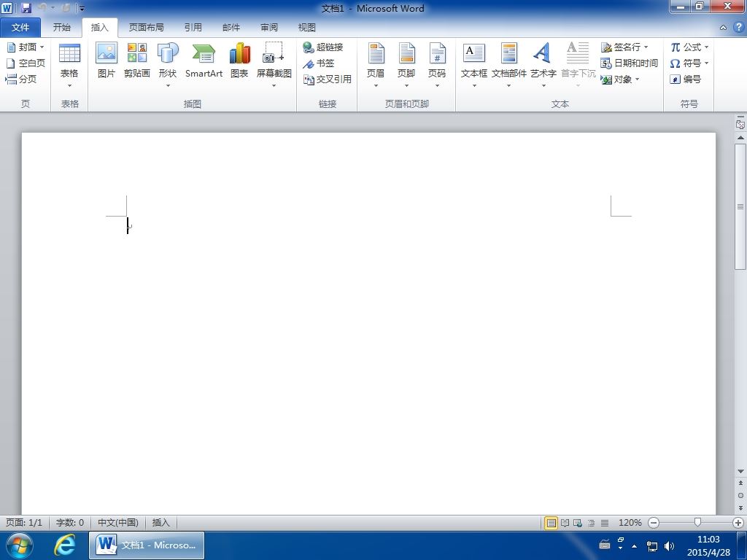Image resolution: width=747 pixels, height=560 pixels.
Task: Open Word Help question mark icon
Action: 738,27
